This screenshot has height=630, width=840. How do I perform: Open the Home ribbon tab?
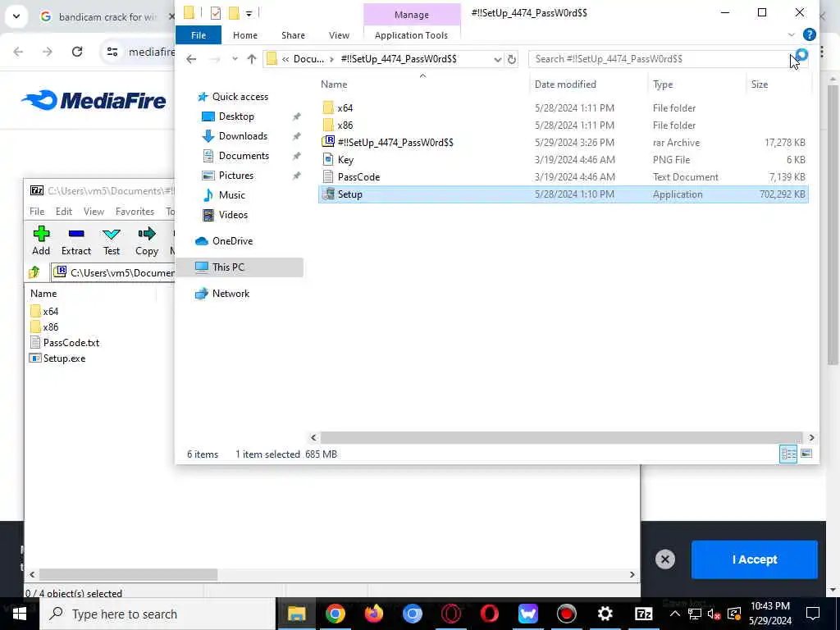point(245,34)
